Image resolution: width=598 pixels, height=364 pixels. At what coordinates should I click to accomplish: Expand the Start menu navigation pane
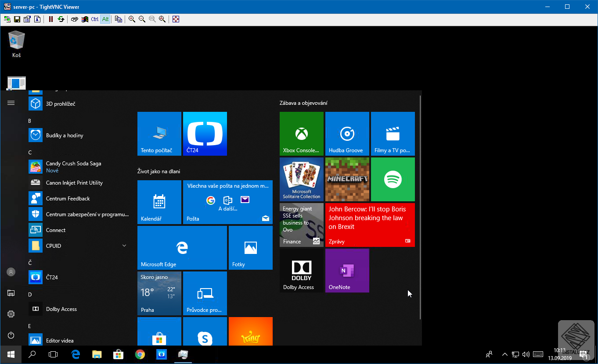[11, 103]
